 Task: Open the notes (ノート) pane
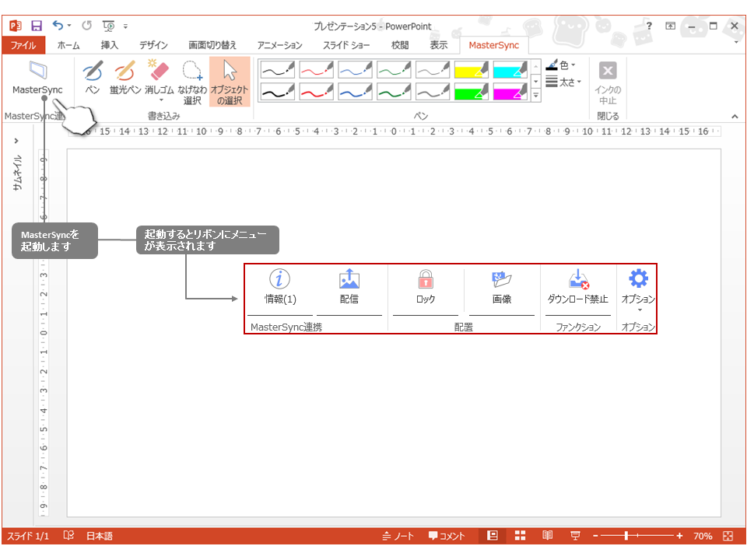point(398,536)
